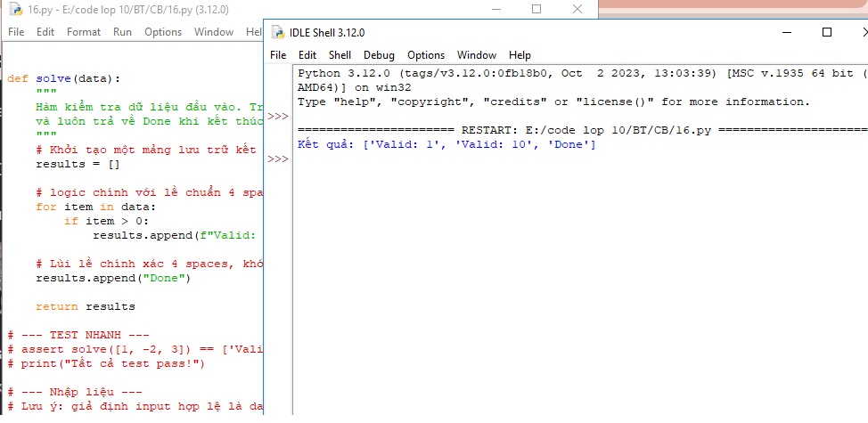868x423 pixels.
Task: Click the Python icon in IDLE Shell title bar
Action: (278, 33)
